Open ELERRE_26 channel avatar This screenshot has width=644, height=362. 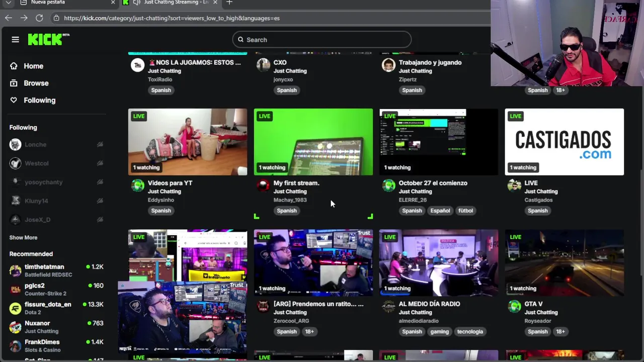(x=388, y=186)
